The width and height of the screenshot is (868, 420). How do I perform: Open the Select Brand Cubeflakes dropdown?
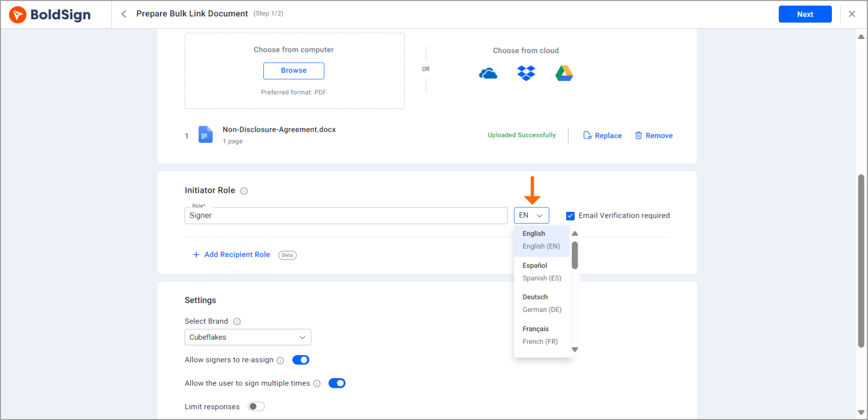(x=248, y=337)
